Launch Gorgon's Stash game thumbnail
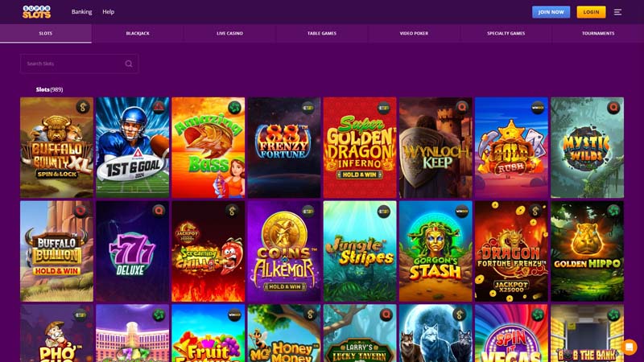Viewport: 644px width, 362px height. point(436,251)
